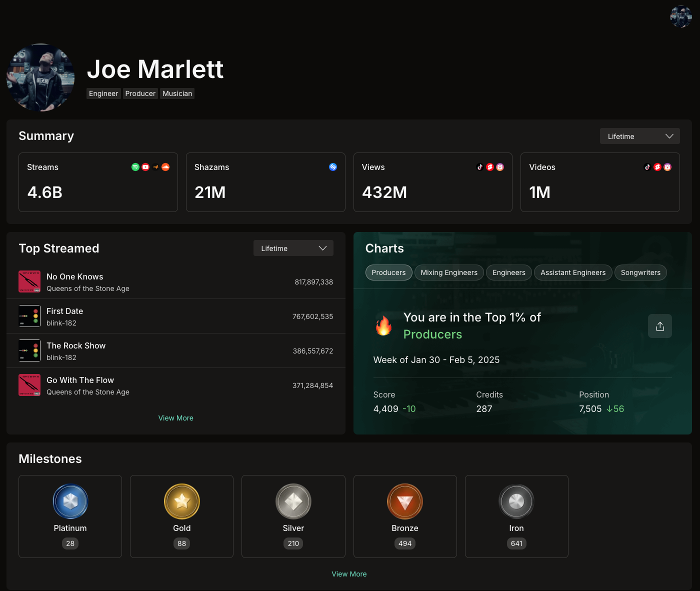Viewport: 700px width, 591px height.
Task: Click the YouTube Shorts icon in Videos card
Action: [657, 167]
